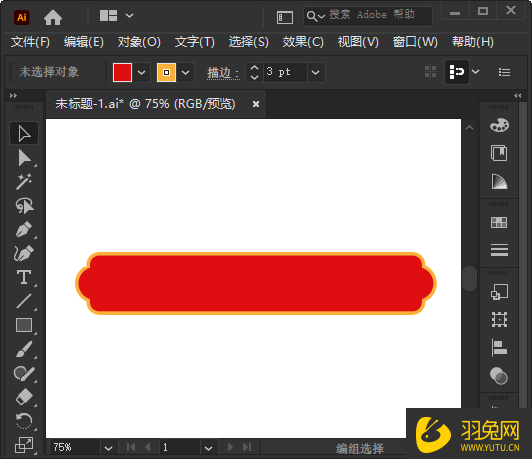Open the 对象(O) menu
The height and width of the screenshot is (459, 532).
click(139, 42)
